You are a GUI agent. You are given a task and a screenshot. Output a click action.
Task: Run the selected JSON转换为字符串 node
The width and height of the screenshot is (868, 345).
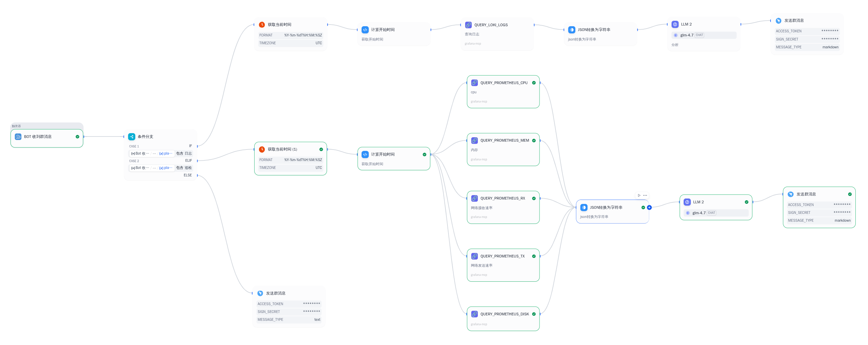tap(639, 195)
